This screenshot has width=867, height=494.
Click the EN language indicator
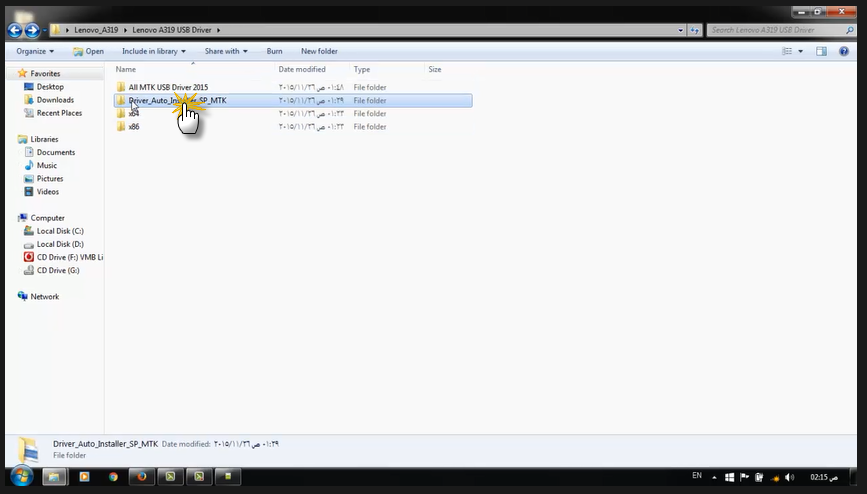(x=697, y=476)
